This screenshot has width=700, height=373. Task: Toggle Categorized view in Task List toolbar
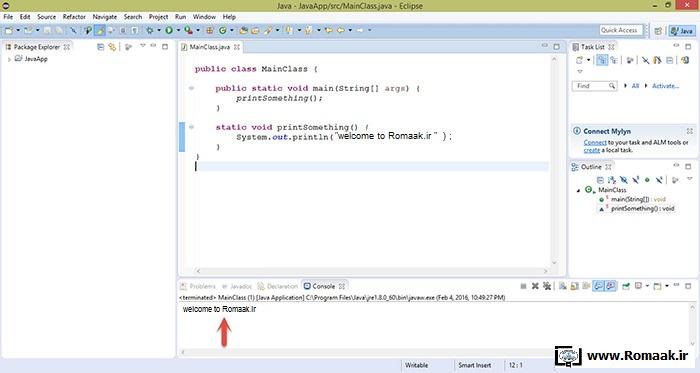pyautogui.click(x=602, y=60)
